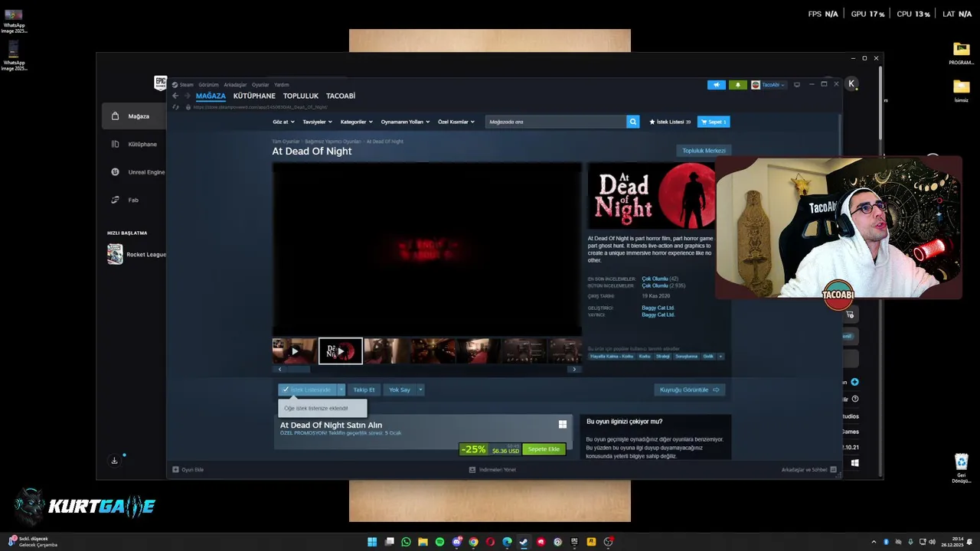Open Sepet shopping cart button
Viewport: 980px width, 551px height.
click(x=714, y=122)
